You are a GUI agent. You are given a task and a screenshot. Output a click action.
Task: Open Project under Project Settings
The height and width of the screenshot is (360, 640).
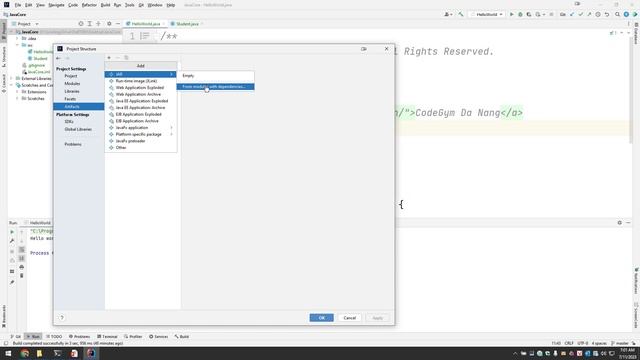pos(71,76)
